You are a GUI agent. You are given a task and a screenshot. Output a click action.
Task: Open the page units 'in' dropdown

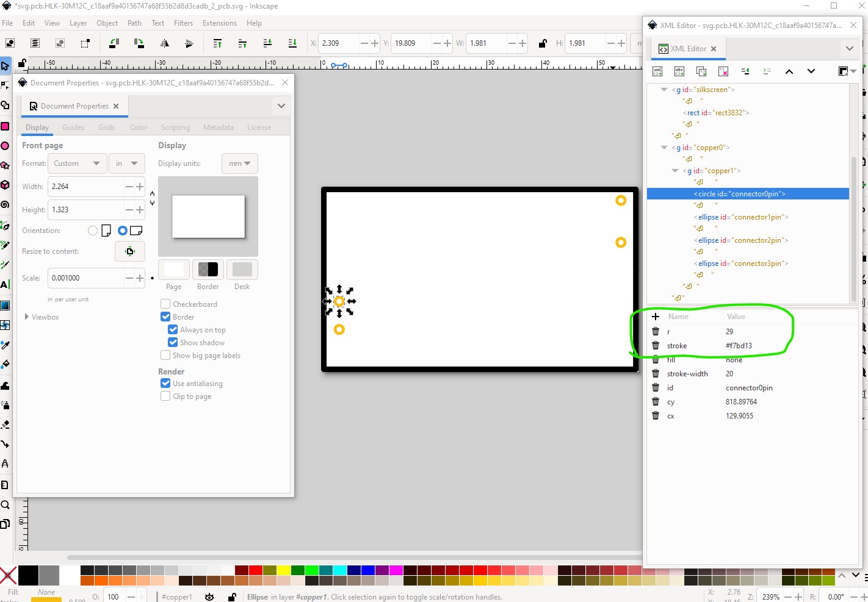127,163
